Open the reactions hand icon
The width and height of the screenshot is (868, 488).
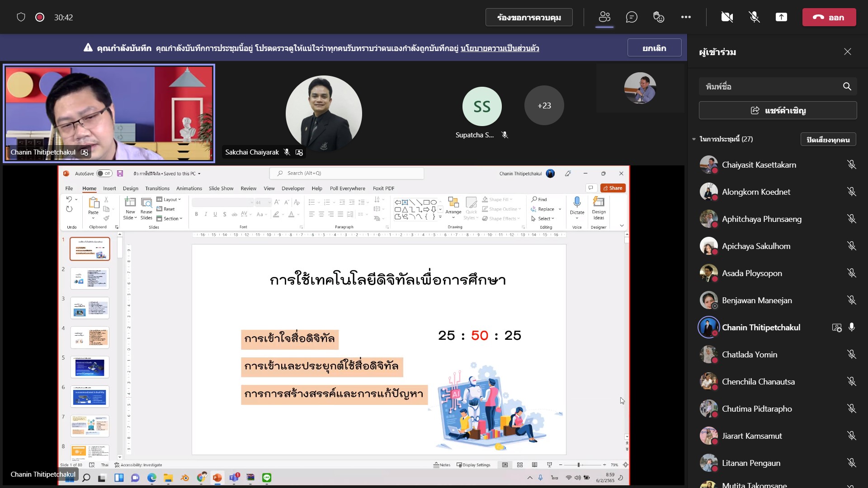[x=659, y=17]
